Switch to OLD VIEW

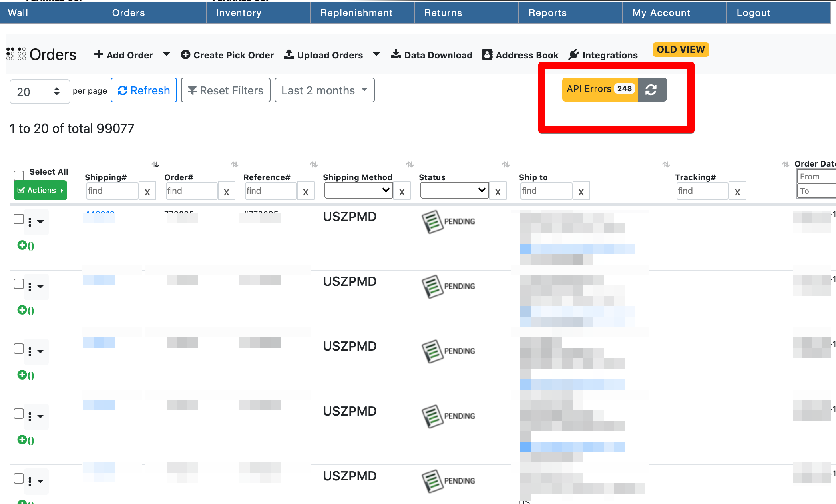tap(681, 50)
